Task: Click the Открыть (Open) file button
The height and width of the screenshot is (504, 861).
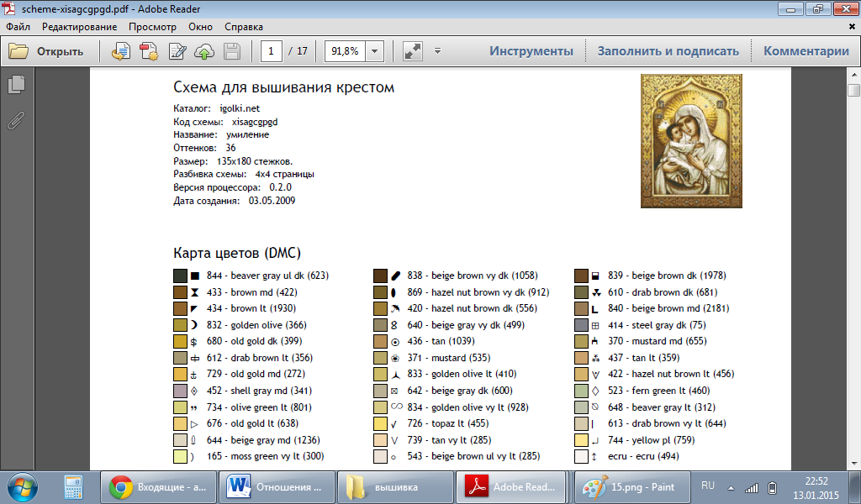Action: click(x=47, y=51)
